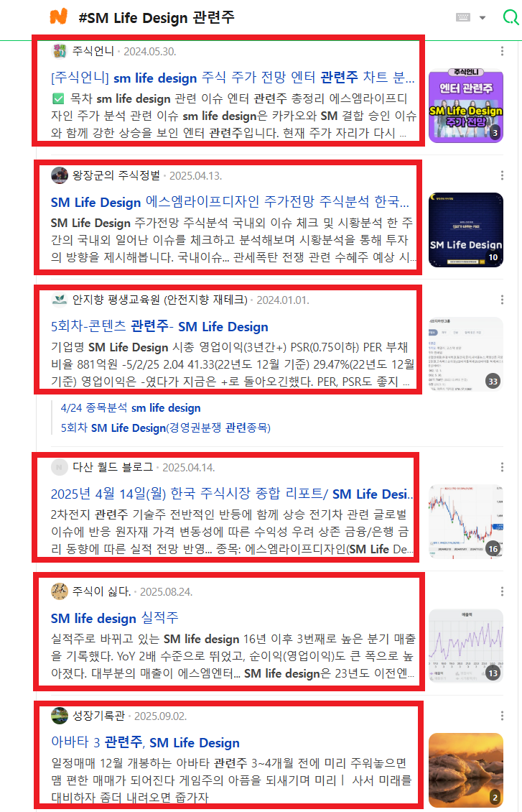Click the 주식언니 blog profile avatar
Viewport: 522px width, 812px height.
(60, 51)
